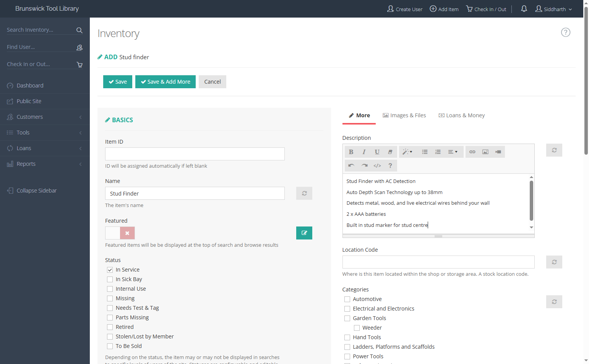
Task: Insert a picture into the description
Action: click(x=485, y=152)
